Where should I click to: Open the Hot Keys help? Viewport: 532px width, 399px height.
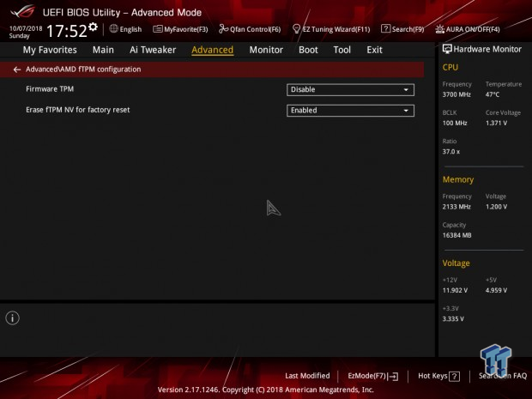[438, 376]
